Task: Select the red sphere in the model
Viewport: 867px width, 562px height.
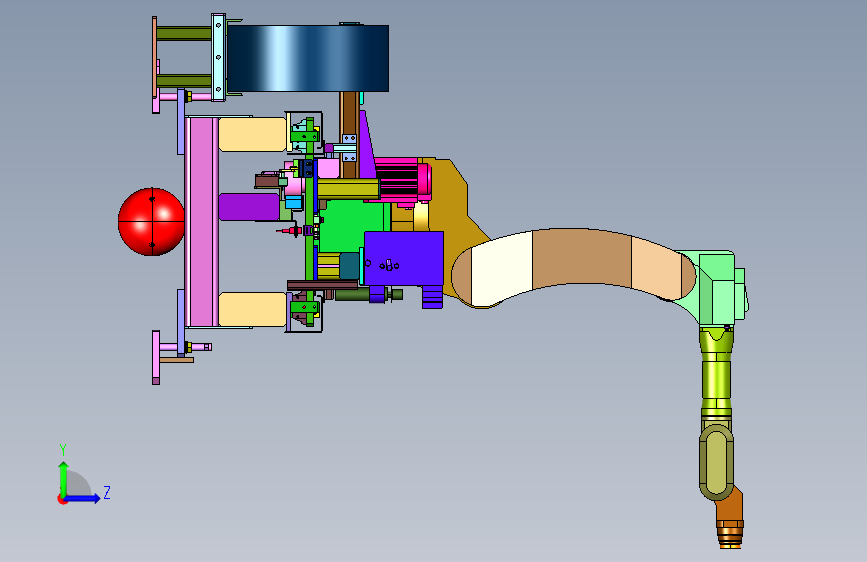Action: coord(151,222)
